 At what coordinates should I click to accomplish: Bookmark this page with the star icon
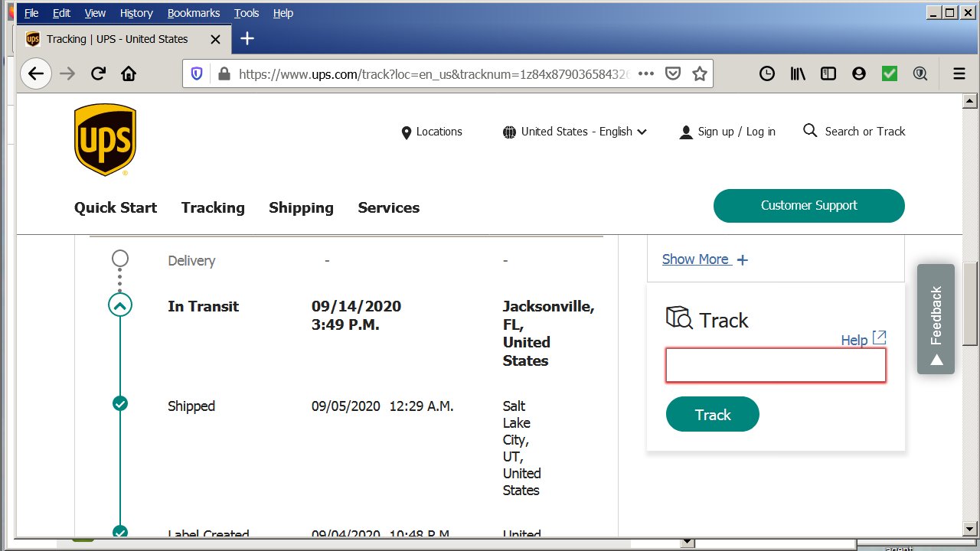click(699, 73)
